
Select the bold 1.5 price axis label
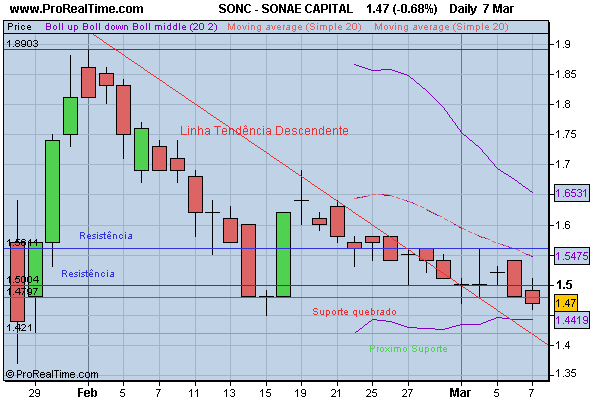click(564, 285)
